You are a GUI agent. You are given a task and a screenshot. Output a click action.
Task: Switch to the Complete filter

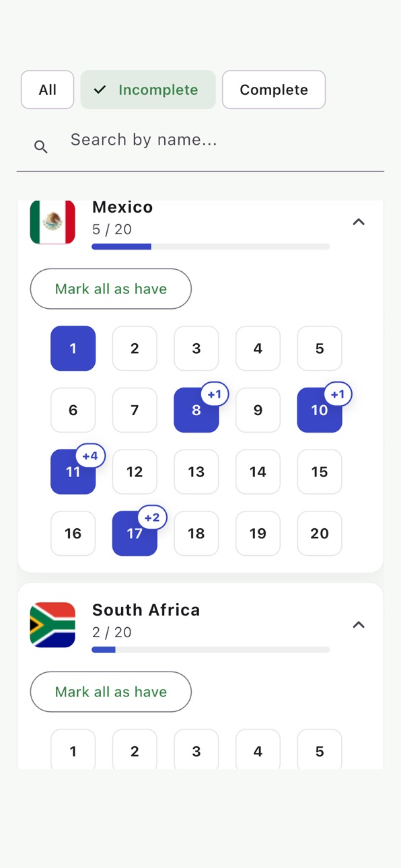coord(274,89)
